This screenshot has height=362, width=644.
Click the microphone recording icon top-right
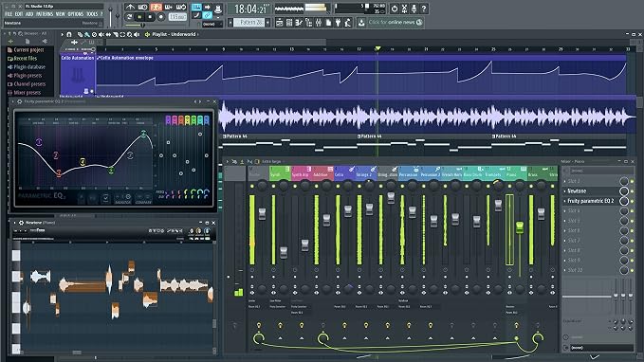(x=414, y=9)
